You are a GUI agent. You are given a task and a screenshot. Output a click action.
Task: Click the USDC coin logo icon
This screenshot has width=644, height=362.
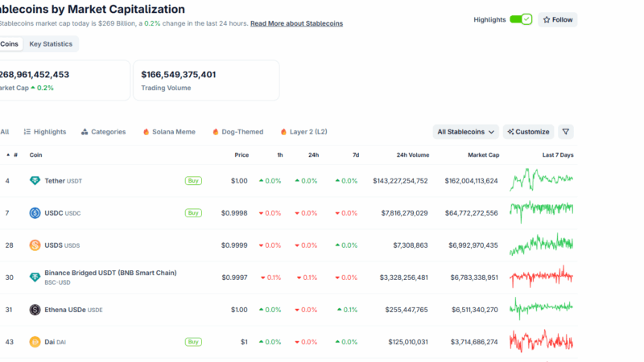(x=35, y=213)
